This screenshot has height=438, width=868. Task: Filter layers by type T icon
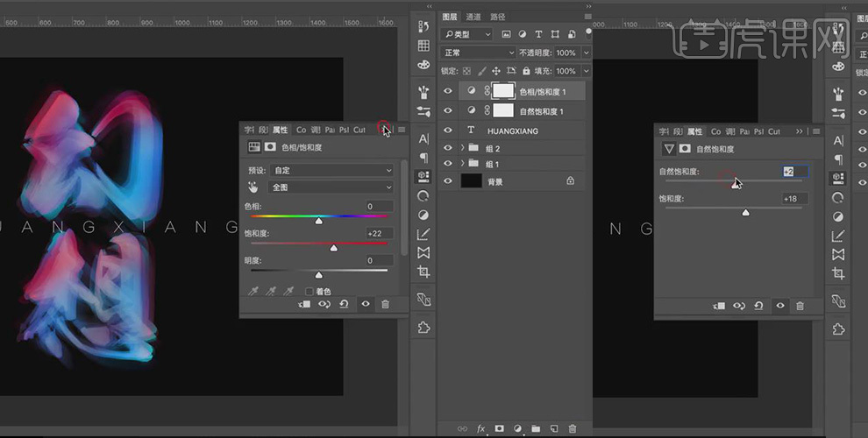538,34
